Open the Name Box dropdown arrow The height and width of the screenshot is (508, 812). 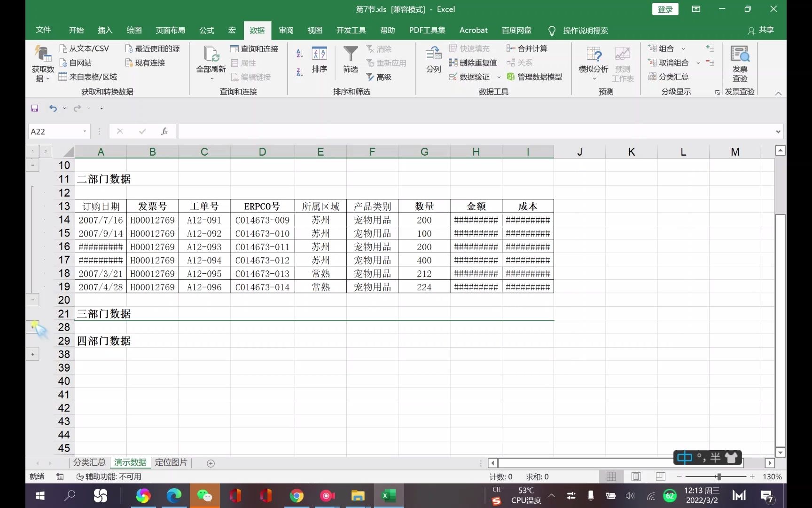point(85,131)
